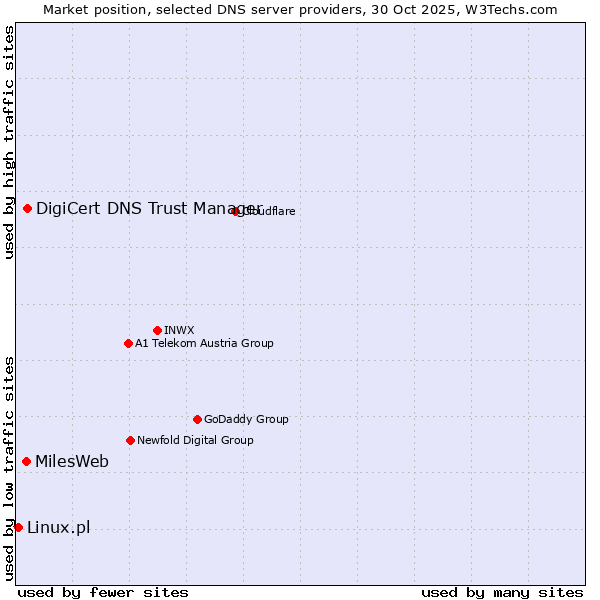Click the 'used by fewer sites' axis label
The width and height of the screenshot is (600, 600).
pyautogui.click(x=103, y=592)
